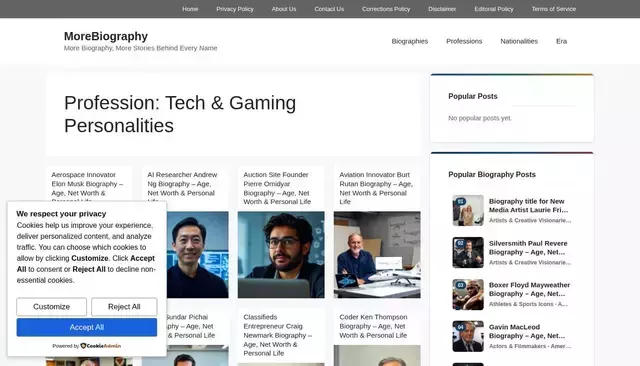The width and height of the screenshot is (640, 366).
Task: Open the Professions navigation item
Action: tap(464, 41)
